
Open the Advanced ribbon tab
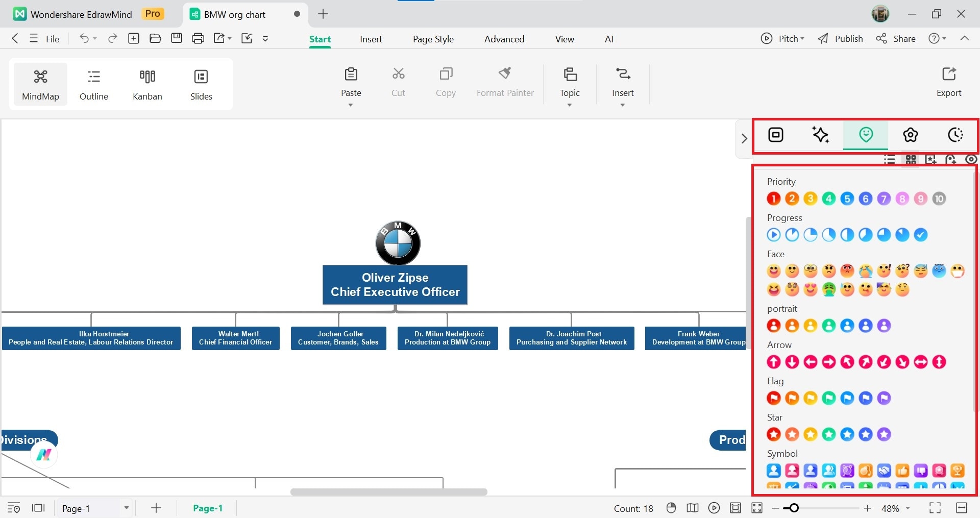(504, 39)
